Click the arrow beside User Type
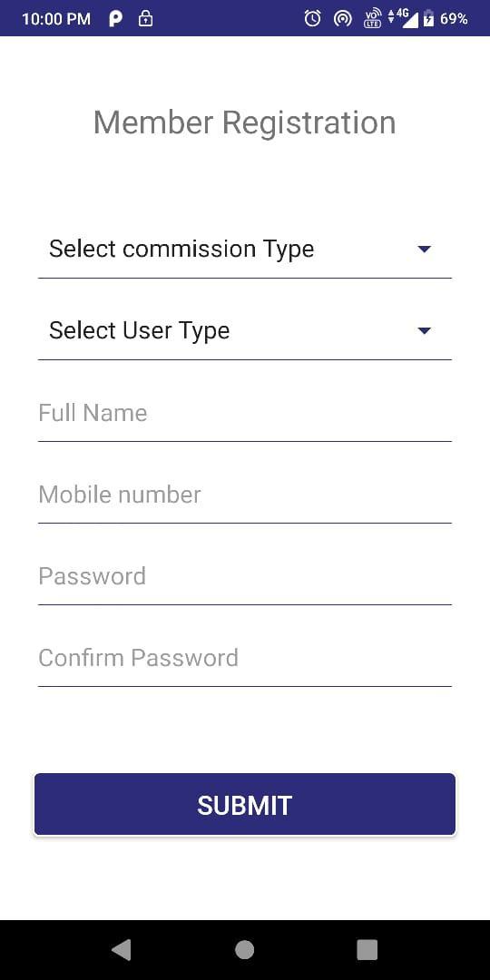Viewport: 490px width, 980px height. 425,331
